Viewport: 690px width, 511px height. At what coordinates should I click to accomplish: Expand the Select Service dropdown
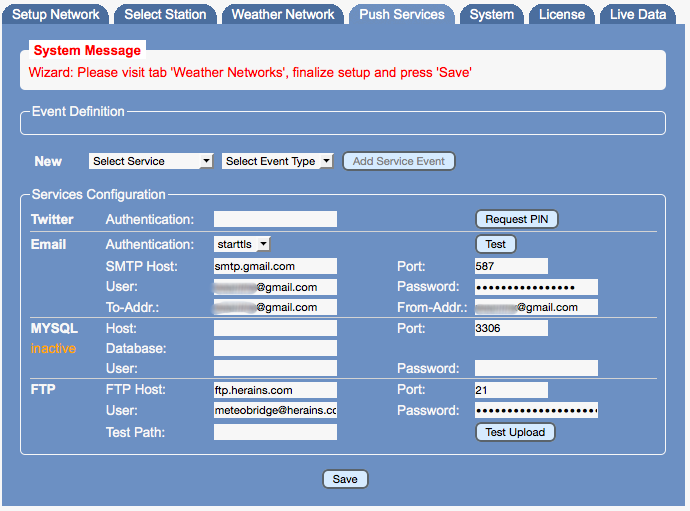point(151,161)
